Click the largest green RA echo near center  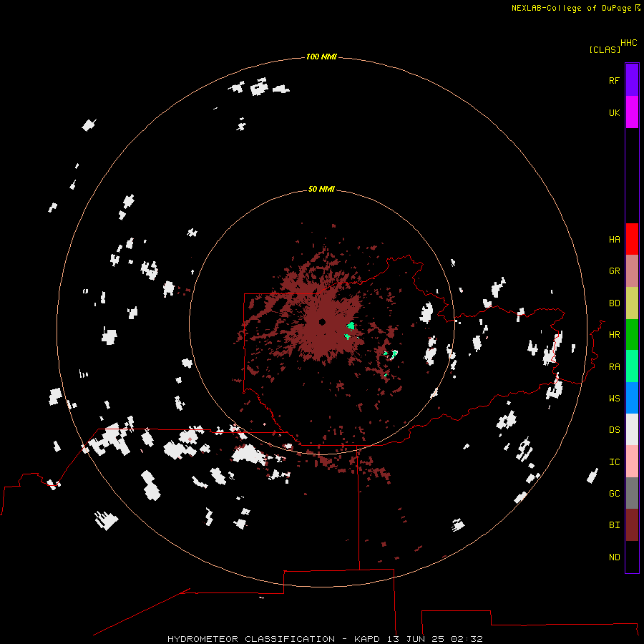[351, 326]
